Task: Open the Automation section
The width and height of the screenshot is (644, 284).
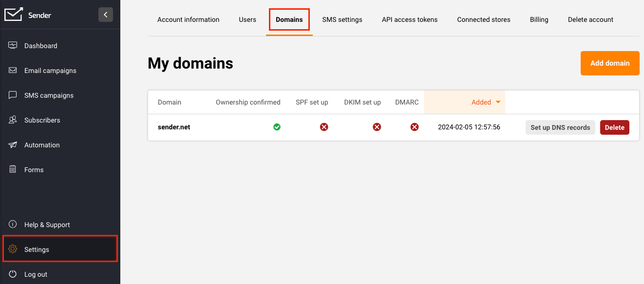Action: point(42,145)
